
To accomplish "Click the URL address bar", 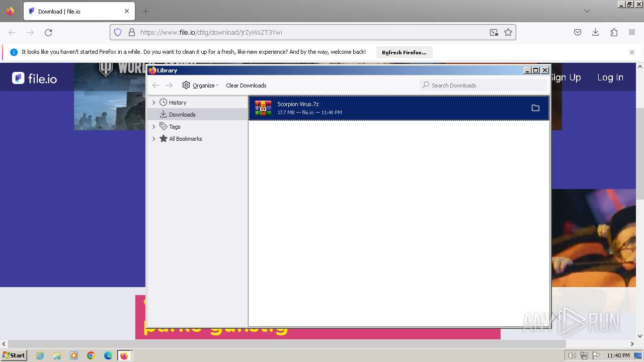I will coord(312,32).
